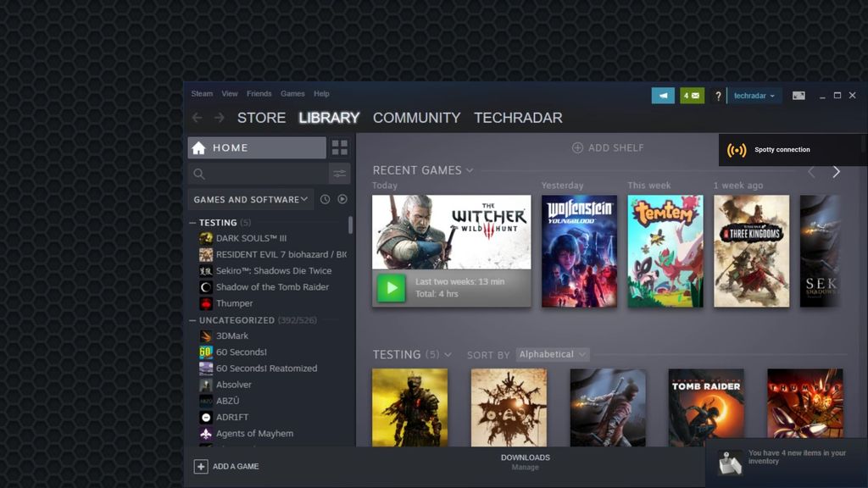Switch to the COMMUNITY tab
The height and width of the screenshot is (488, 868).
coord(416,119)
